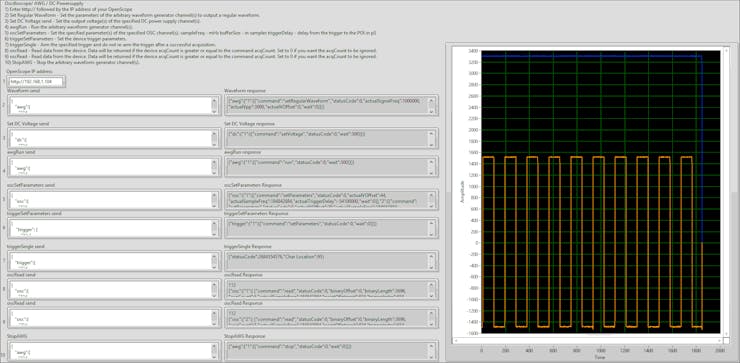Image resolution: width=740 pixels, height=363 pixels.
Task: Click triggerSingle Response scrollbar down arrow
Action: 431,267
